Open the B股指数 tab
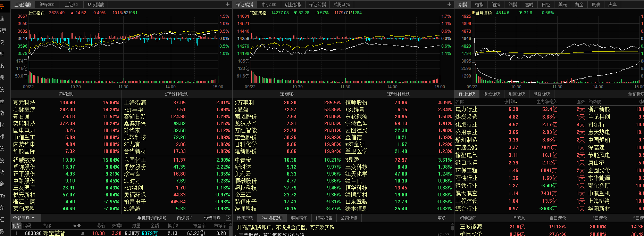Screen dimensions: 644x236 click(x=96, y=5)
